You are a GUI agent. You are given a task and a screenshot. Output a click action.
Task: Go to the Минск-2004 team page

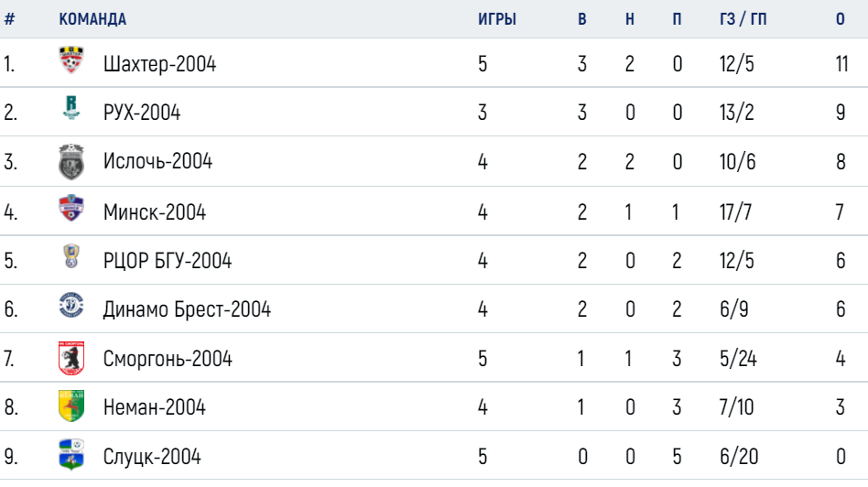tap(155, 212)
